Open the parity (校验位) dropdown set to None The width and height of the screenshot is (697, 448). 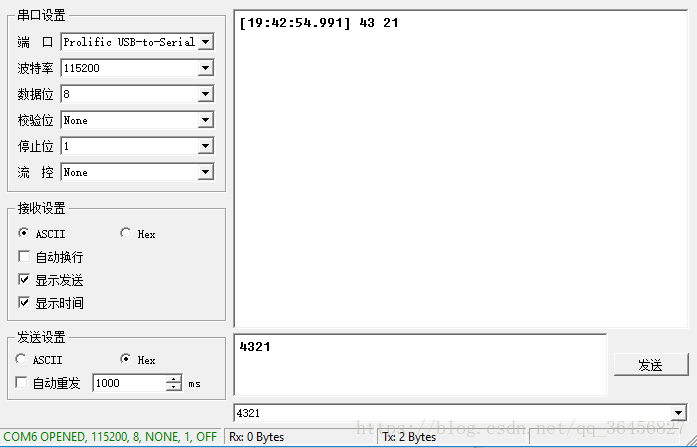pos(137,120)
